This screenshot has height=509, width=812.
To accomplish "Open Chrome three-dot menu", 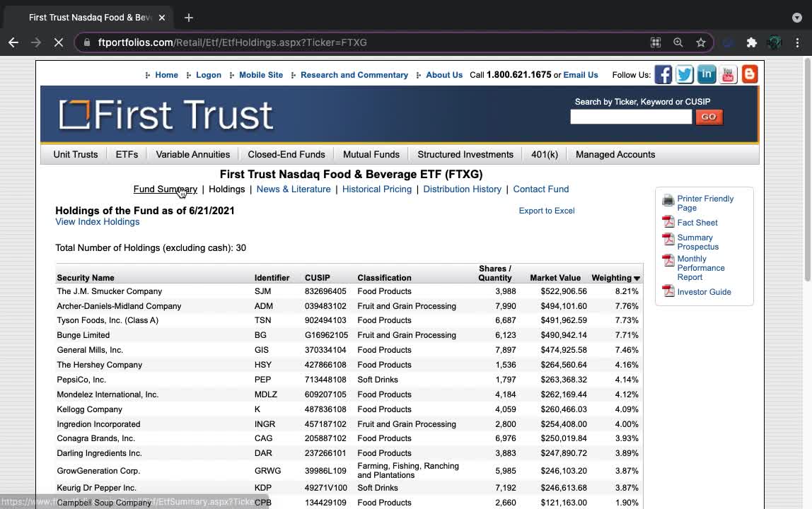I will pos(797,42).
